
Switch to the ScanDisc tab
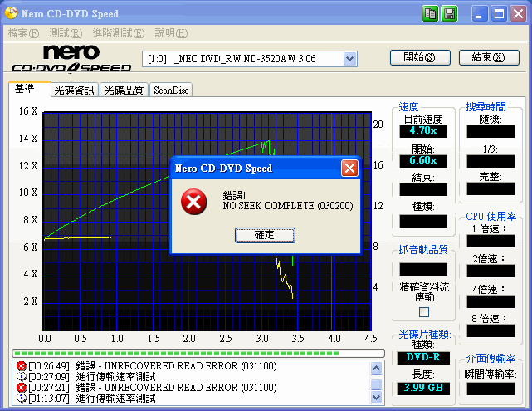pyautogui.click(x=171, y=90)
